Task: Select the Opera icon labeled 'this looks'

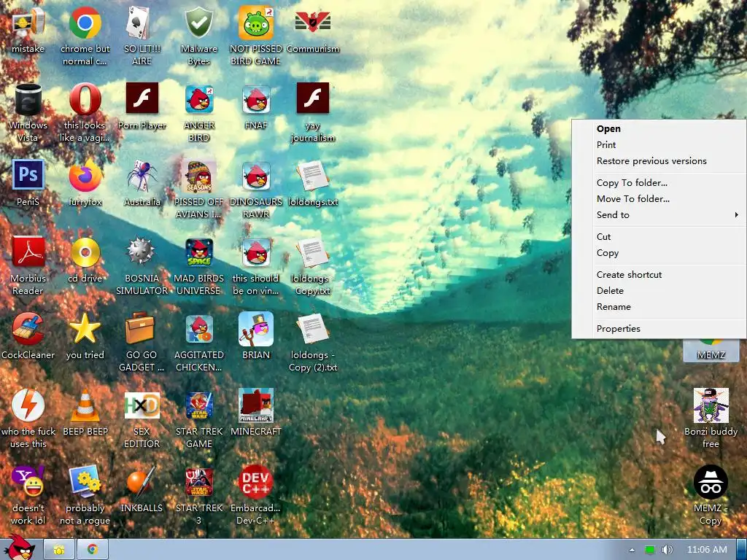Action: [85, 112]
